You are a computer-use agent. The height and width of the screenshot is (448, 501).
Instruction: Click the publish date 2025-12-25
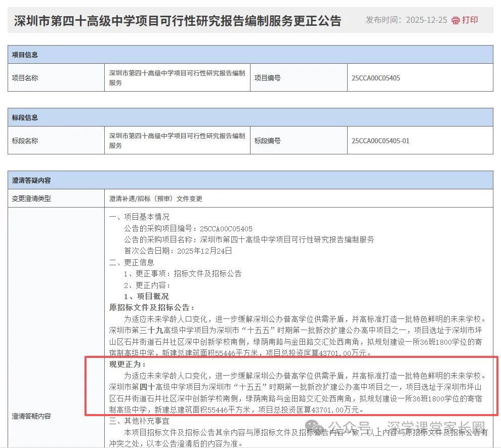point(426,20)
